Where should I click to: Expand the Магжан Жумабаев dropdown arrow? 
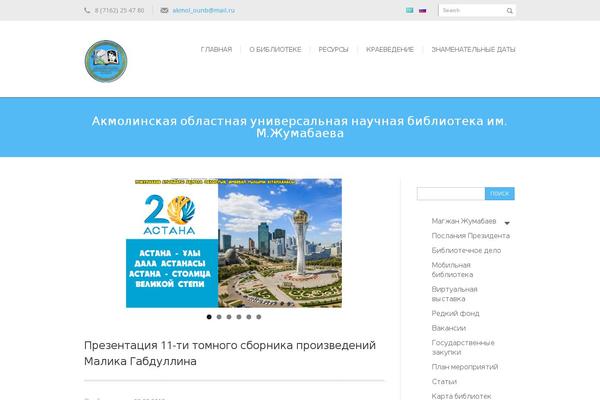pyautogui.click(x=507, y=223)
